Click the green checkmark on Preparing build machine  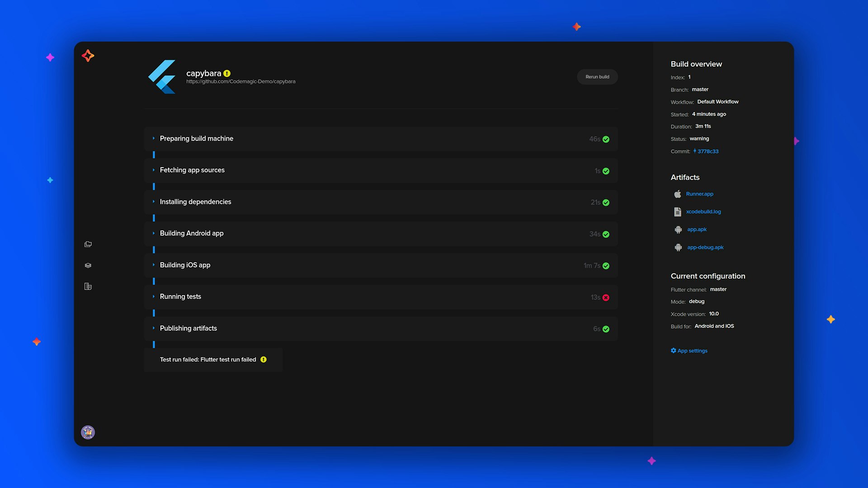(x=606, y=139)
